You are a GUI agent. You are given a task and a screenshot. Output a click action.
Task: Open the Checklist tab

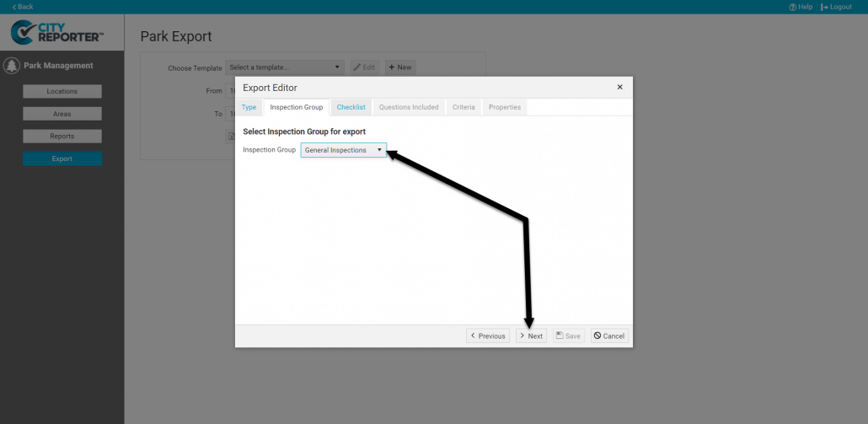pyautogui.click(x=351, y=107)
